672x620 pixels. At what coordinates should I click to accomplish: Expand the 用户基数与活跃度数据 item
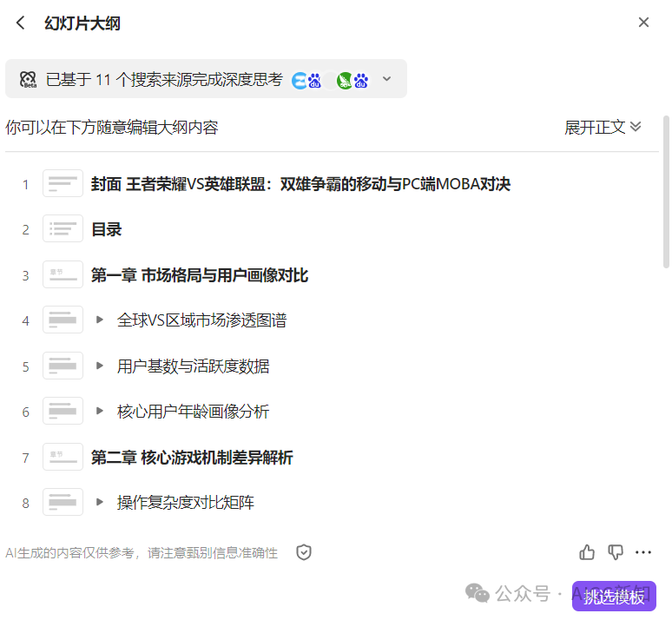coord(100,366)
